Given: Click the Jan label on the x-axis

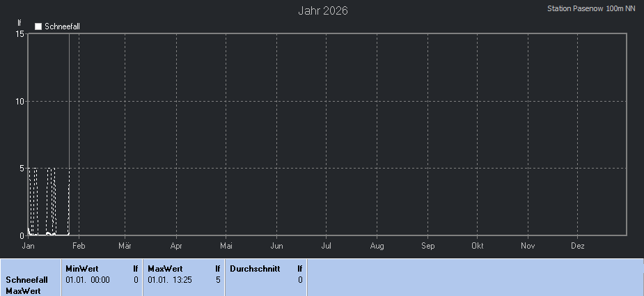Looking at the screenshot, I should [29, 246].
